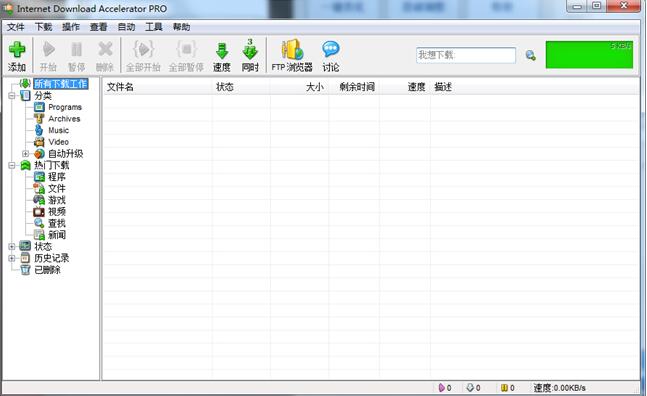647x396 pixels.
Task: Click the green plus 添加 icon
Action: coord(17,50)
